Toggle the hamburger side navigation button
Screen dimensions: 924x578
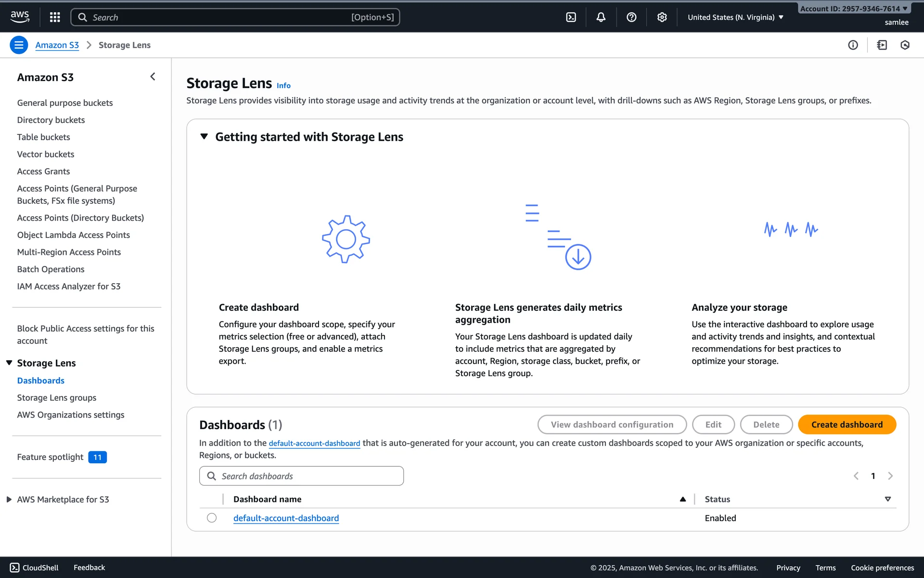[x=19, y=45]
